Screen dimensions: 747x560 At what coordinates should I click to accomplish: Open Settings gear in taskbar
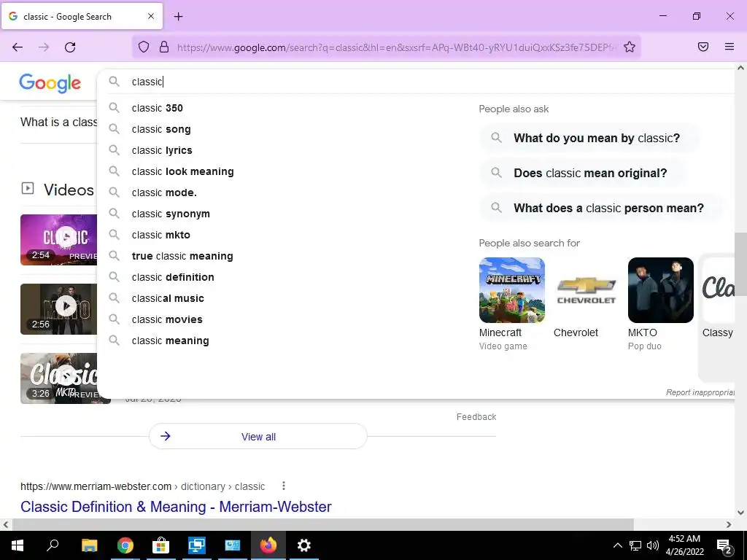click(304, 545)
